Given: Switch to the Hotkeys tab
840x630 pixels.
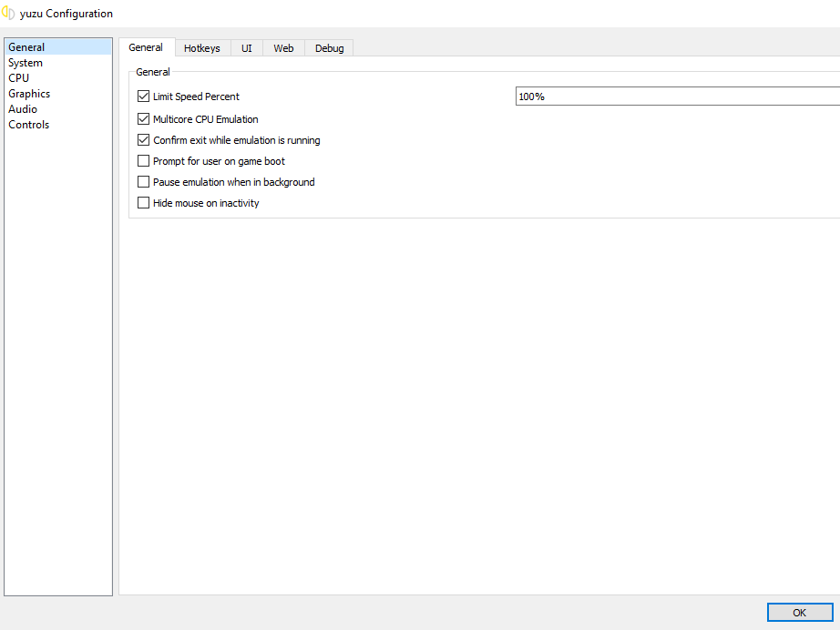Looking at the screenshot, I should (x=202, y=48).
